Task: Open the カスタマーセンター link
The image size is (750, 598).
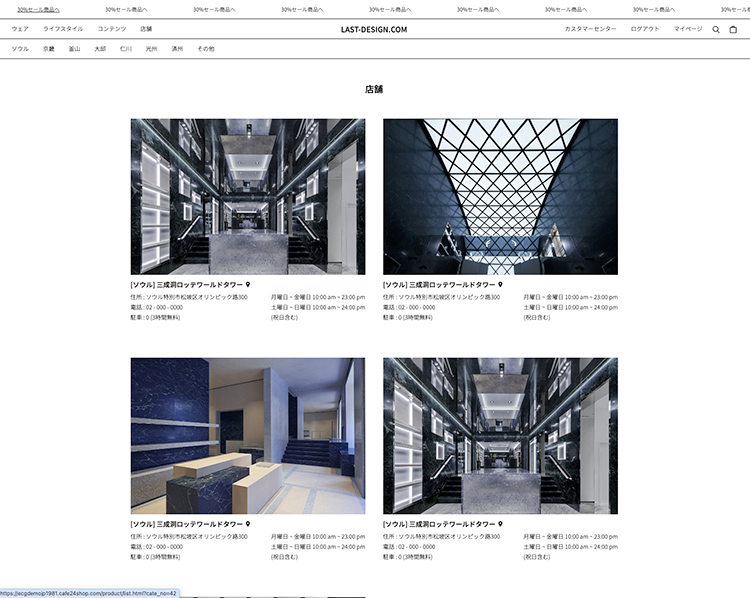Action: tap(590, 29)
